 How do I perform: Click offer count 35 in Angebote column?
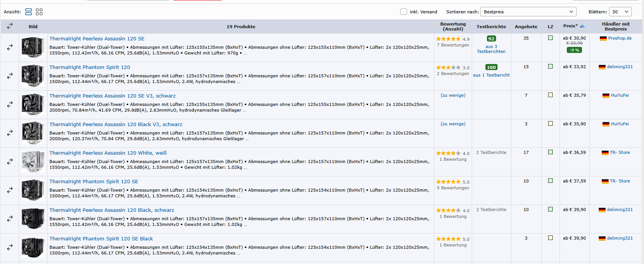(x=526, y=38)
